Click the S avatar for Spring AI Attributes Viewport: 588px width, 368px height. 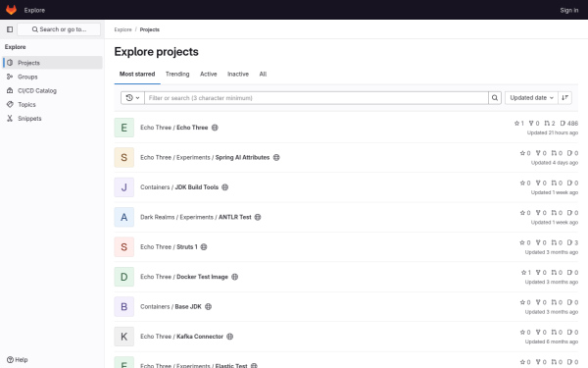[x=124, y=157]
